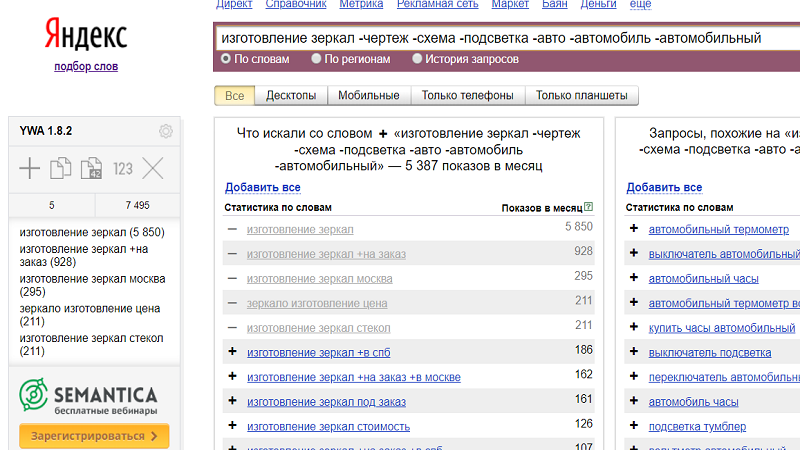The height and width of the screenshot is (450, 800).
Task: Clear YWA list with the X icon
Action: 153,168
